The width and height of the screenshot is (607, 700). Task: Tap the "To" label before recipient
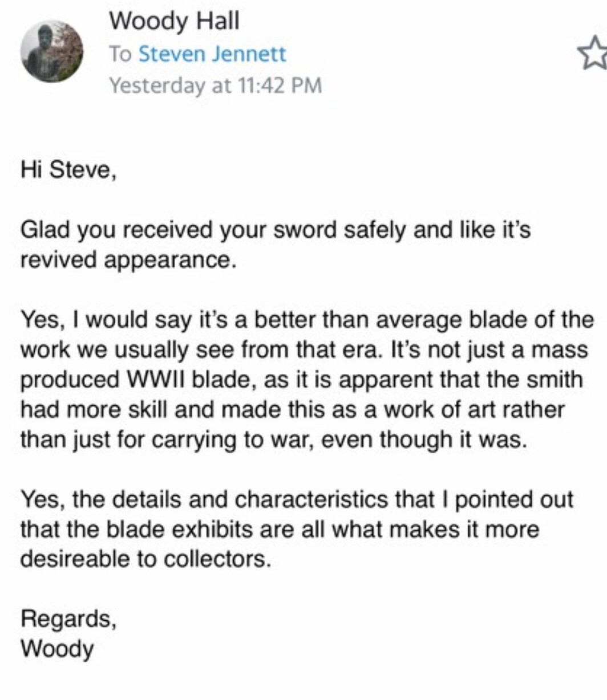click(120, 54)
